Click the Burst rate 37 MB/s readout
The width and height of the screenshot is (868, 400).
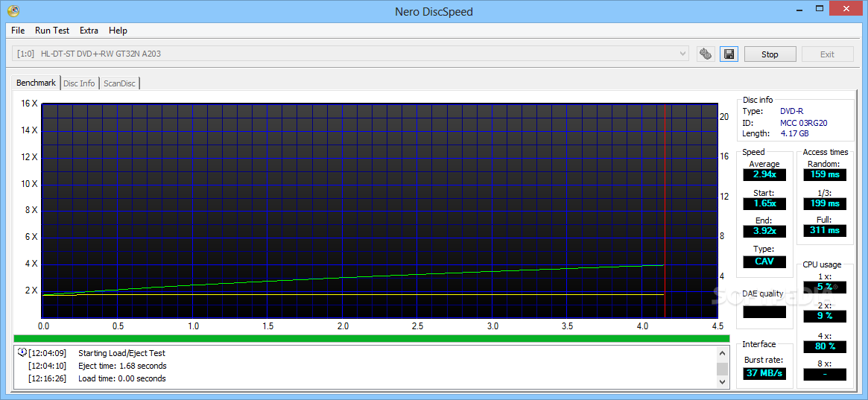tap(764, 373)
